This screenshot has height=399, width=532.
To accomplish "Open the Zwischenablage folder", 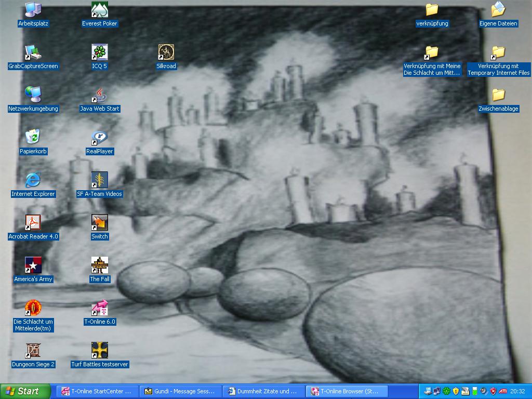I will point(498,95).
